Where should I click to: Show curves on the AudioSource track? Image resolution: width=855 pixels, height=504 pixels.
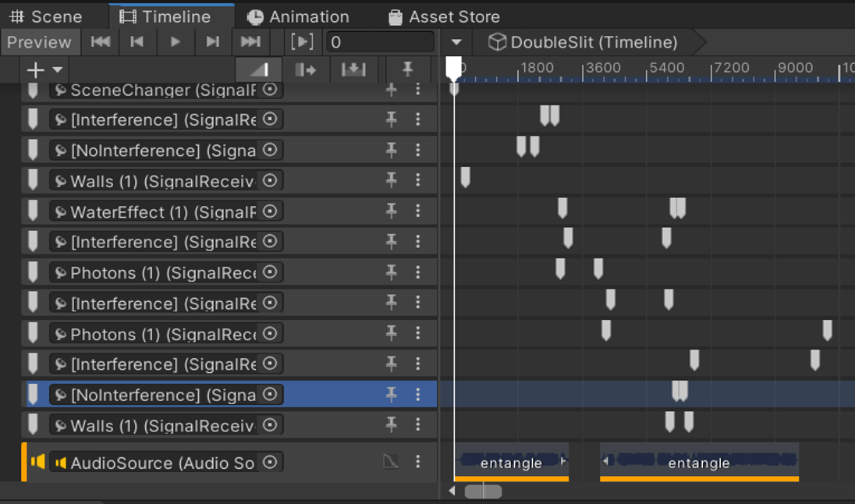390,463
